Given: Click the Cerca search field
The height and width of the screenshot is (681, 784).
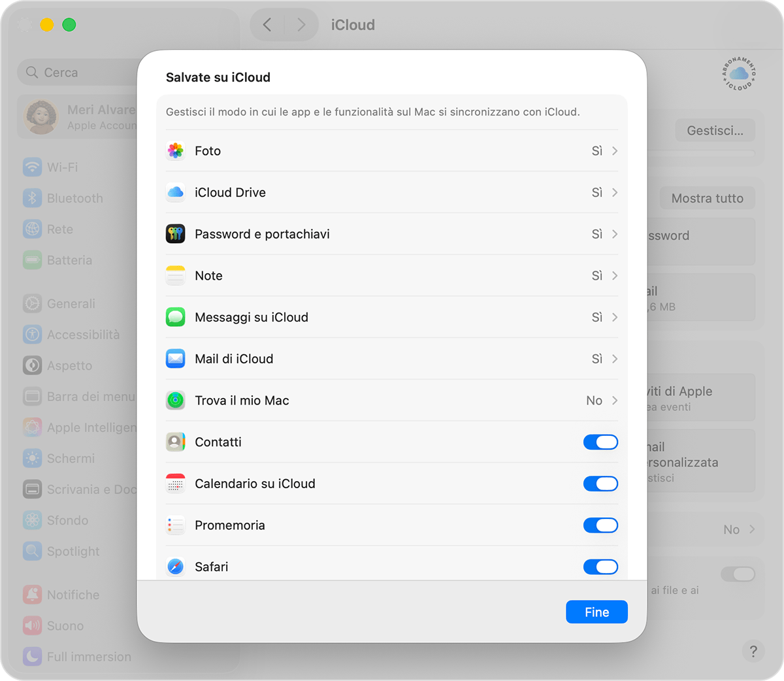Looking at the screenshot, I should pyautogui.click(x=78, y=72).
